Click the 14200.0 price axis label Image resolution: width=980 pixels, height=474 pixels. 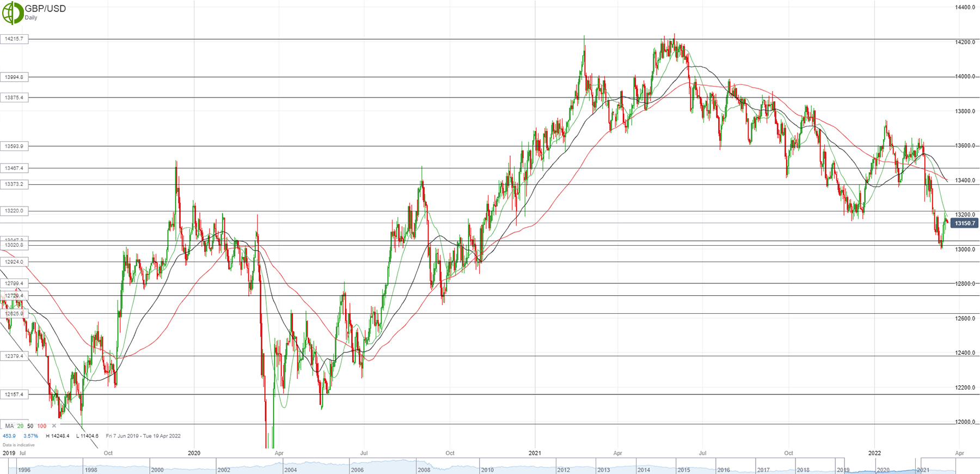click(x=965, y=42)
